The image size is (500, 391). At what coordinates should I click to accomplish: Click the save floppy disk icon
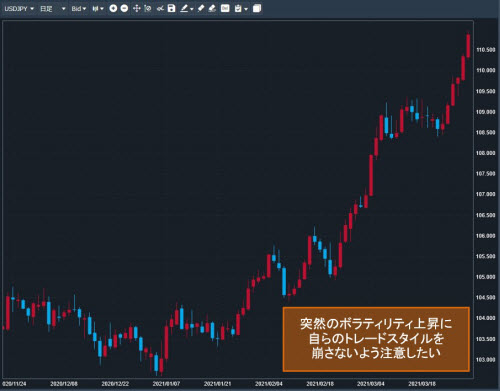tap(171, 8)
